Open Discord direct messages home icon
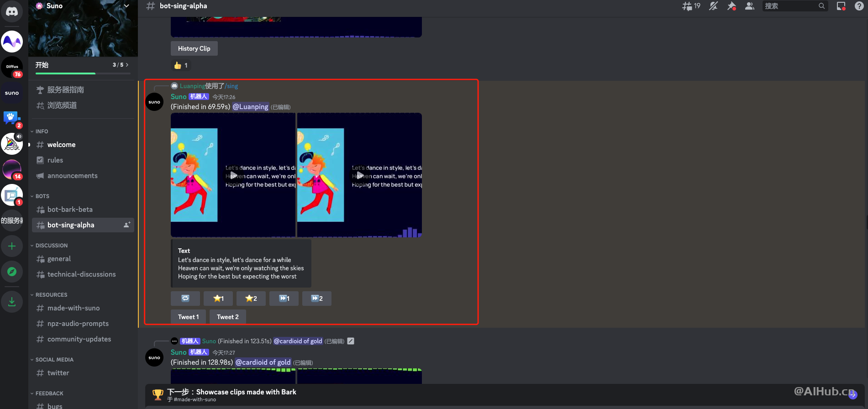 click(x=12, y=11)
